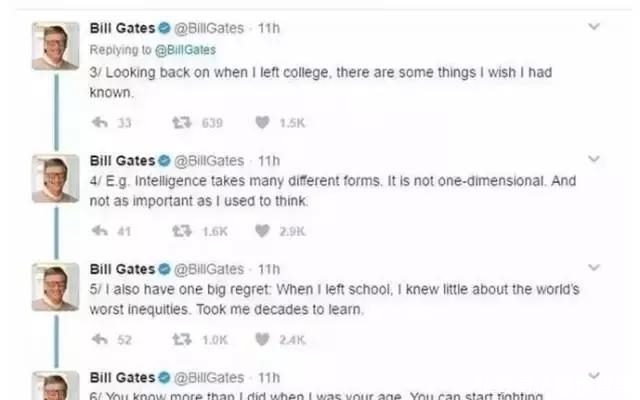Like the 3/ tweet with 1.5K likes
This screenshot has width=640, height=400.
(x=263, y=123)
